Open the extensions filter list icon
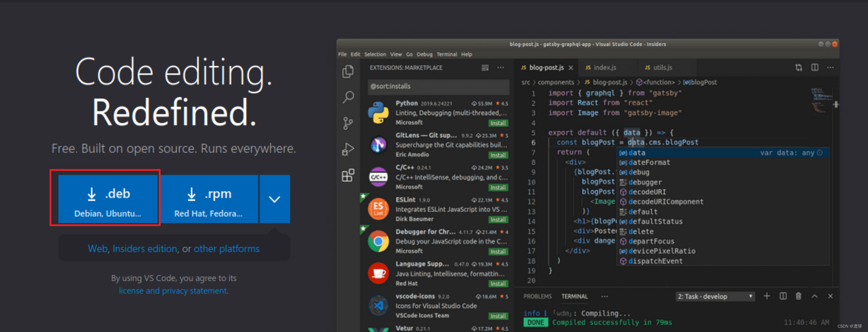Viewport: 868px width, 332px height. (x=485, y=68)
